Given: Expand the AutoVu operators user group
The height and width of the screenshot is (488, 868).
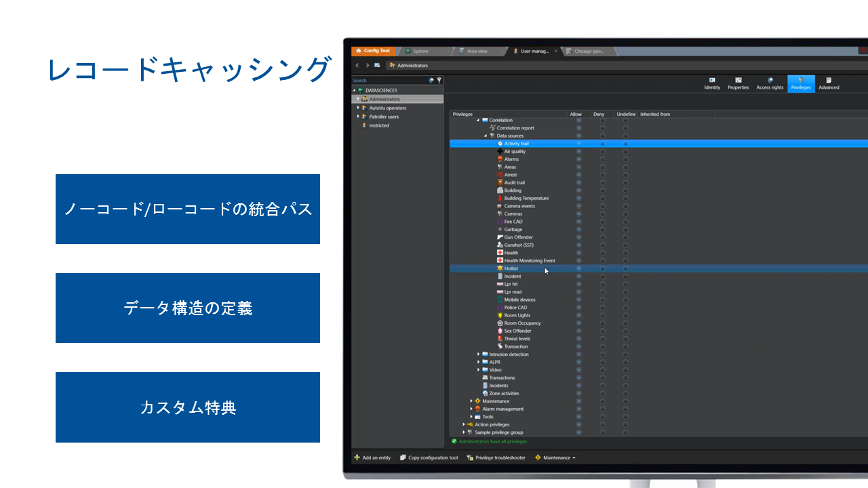Looking at the screenshot, I should tap(358, 108).
